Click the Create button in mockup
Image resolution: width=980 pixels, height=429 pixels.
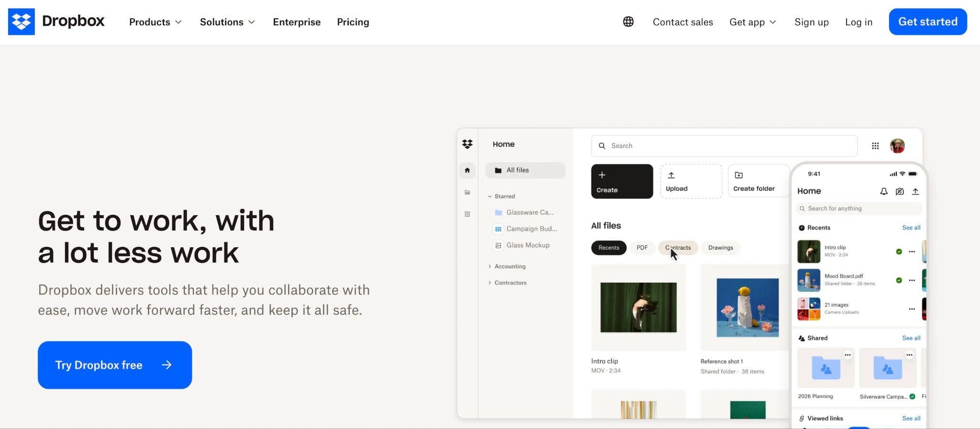[622, 181]
